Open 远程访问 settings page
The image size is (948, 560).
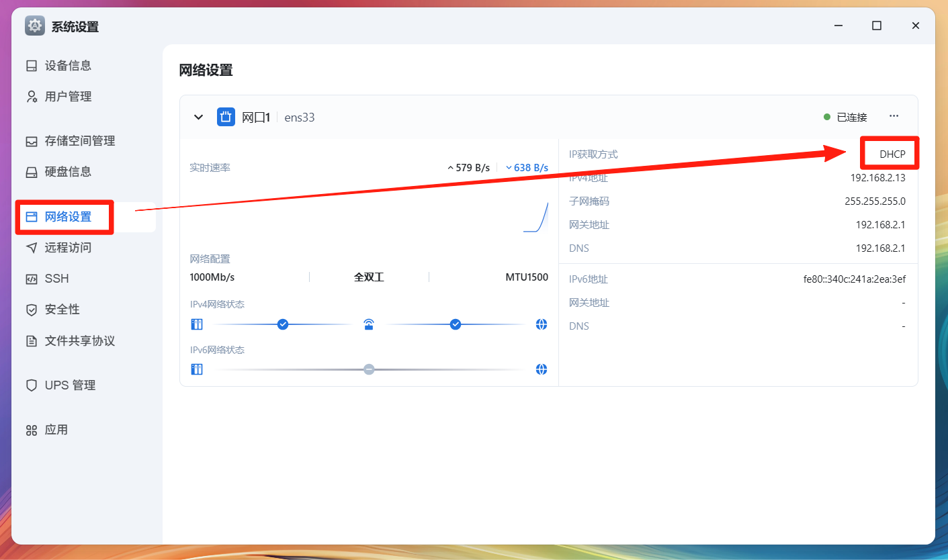point(67,248)
